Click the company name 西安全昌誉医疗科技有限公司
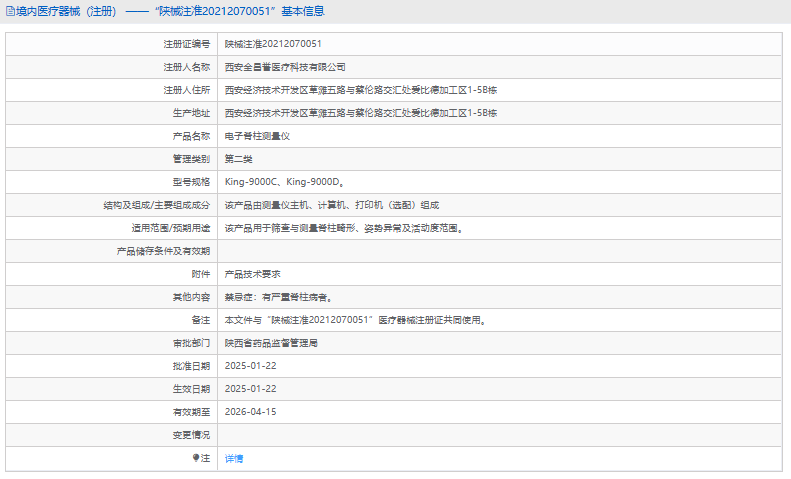Viewport: 791px width, 479px height. (x=285, y=67)
